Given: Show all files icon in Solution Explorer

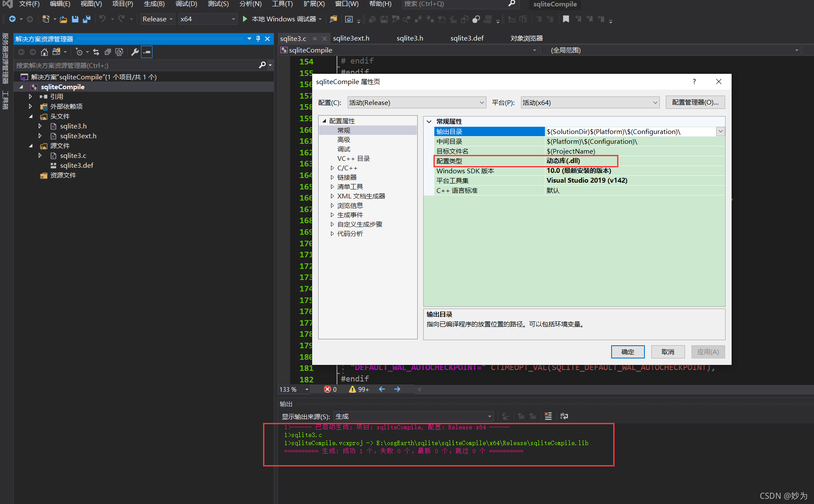Looking at the screenshot, I should [119, 52].
